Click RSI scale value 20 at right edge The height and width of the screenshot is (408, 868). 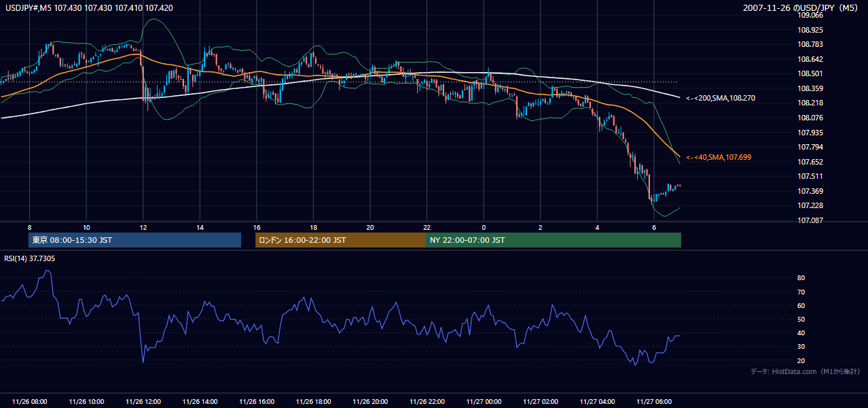click(801, 360)
